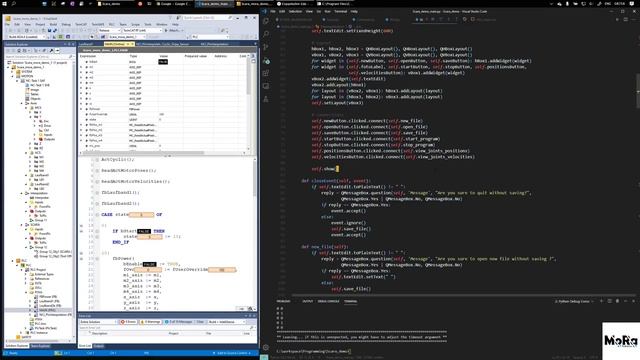
Task: Toggle code folding at the IF bStart line
Action: click(97, 231)
